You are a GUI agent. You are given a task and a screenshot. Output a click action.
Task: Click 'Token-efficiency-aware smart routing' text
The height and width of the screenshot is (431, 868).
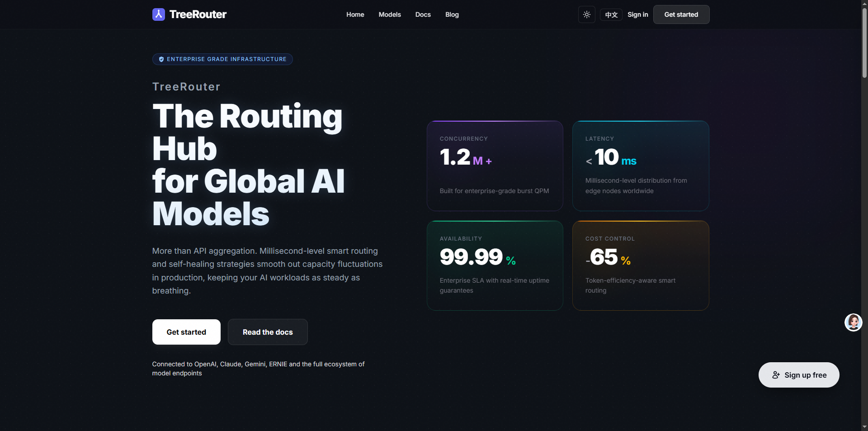coord(630,285)
